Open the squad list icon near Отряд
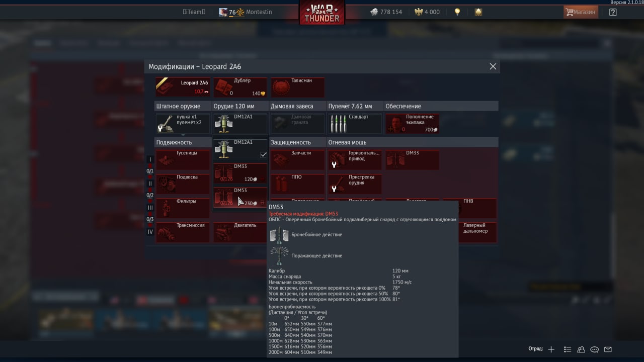The image size is (644, 362). coord(568,349)
